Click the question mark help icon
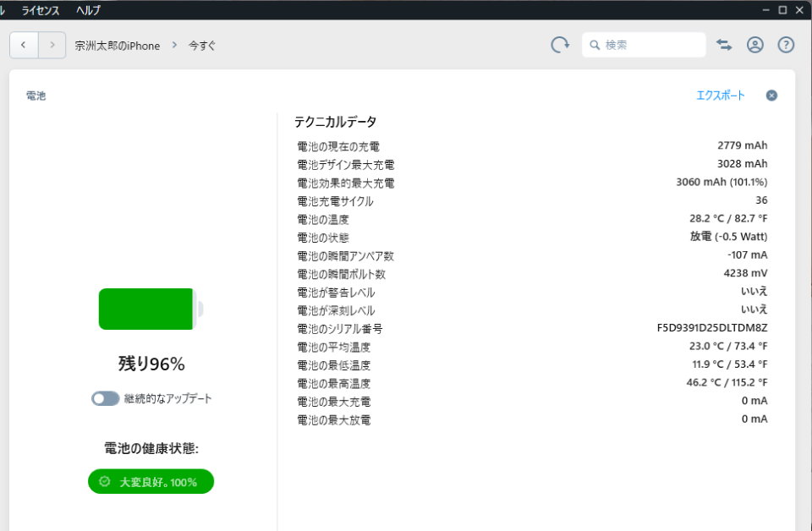The height and width of the screenshot is (531, 812). (786, 45)
